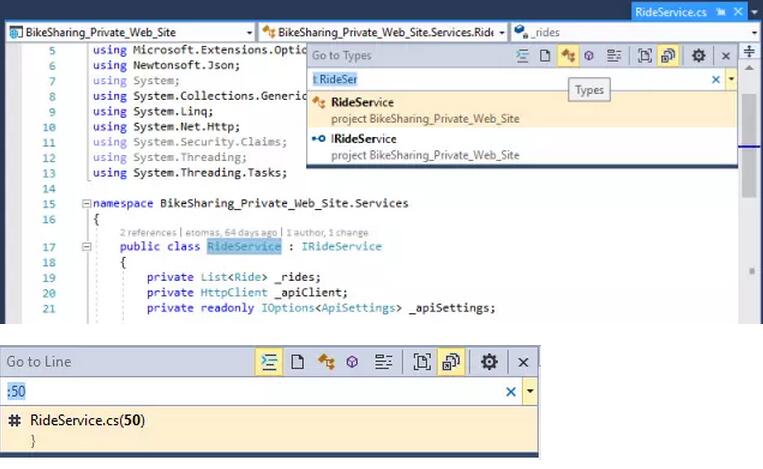Viewport: 763px width, 469px height.
Task: Close the Go to Types popup
Action: (x=726, y=56)
